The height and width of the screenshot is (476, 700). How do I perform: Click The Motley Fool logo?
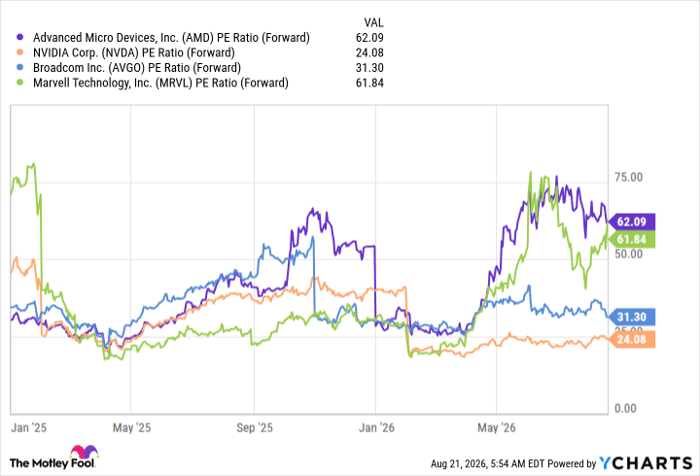point(54,457)
